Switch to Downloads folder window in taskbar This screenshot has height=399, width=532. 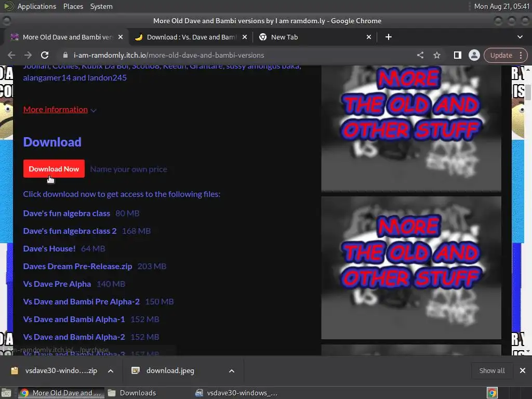tap(131, 393)
